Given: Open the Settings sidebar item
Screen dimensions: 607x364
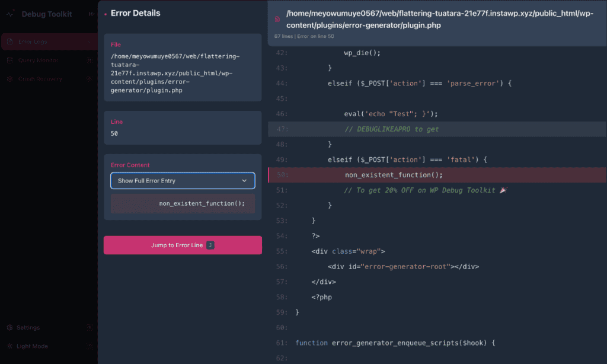Looking at the screenshot, I should 50,328.
